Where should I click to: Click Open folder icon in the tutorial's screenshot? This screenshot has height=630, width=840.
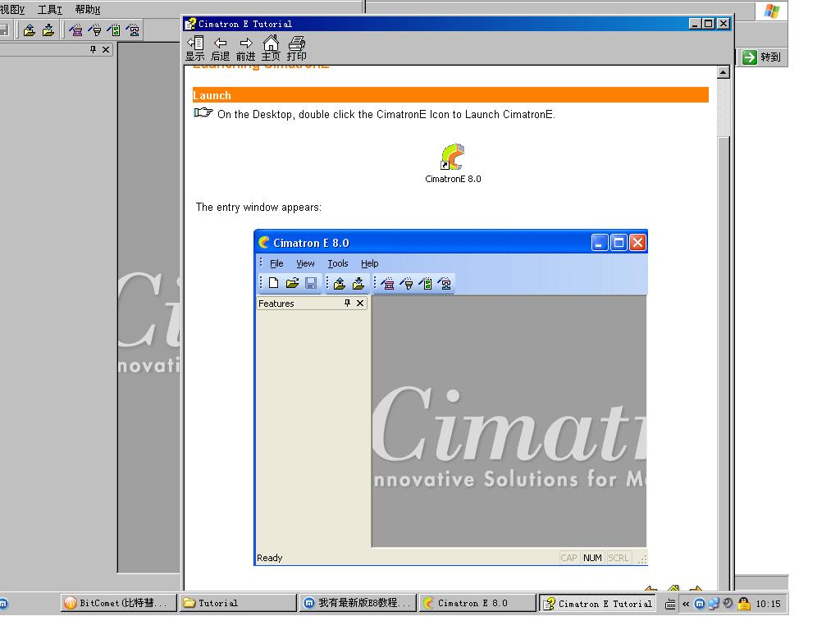[x=292, y=283]
